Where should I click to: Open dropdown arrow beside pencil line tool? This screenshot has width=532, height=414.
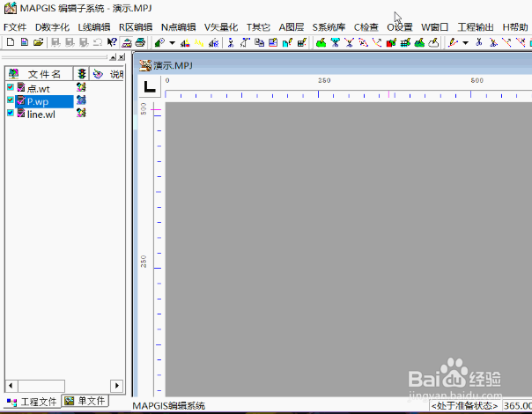465,43
